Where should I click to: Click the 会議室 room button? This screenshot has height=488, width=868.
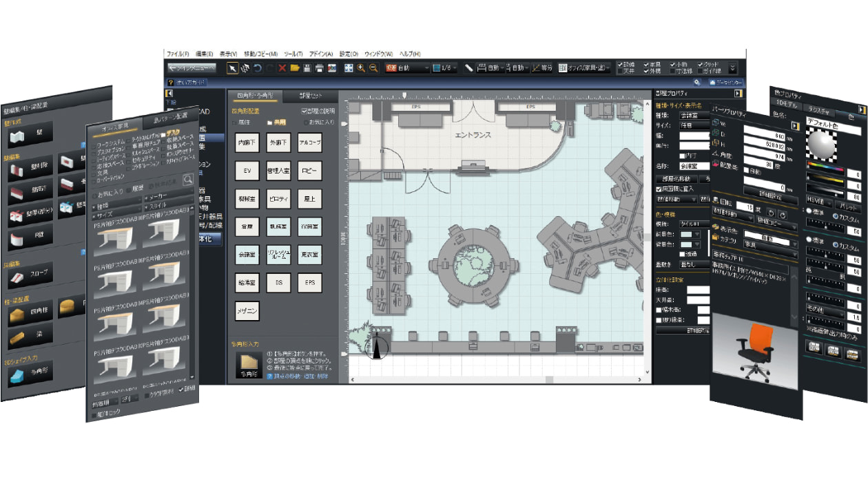(x=247, y=255)
